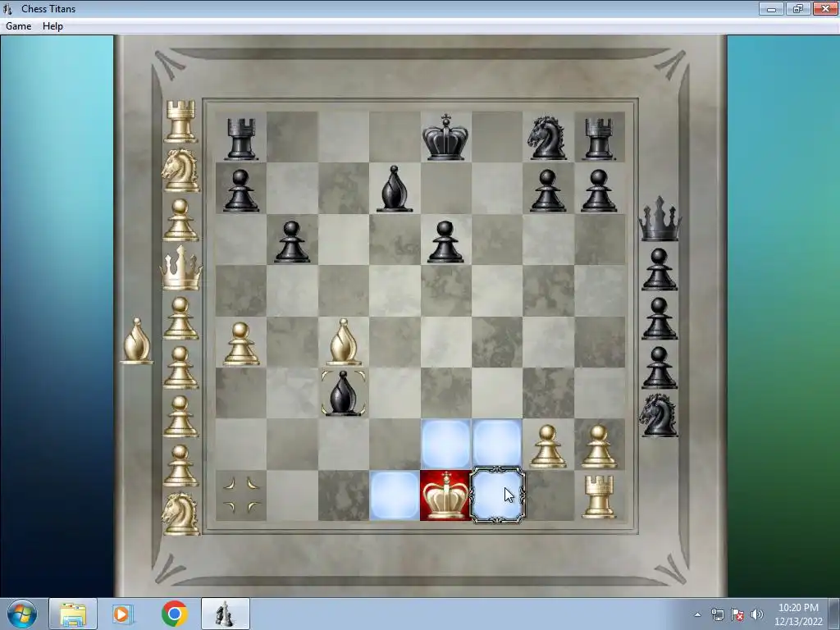Open the volume control tray icon
This screenshot has width=840, height=630.
(757, 614)
